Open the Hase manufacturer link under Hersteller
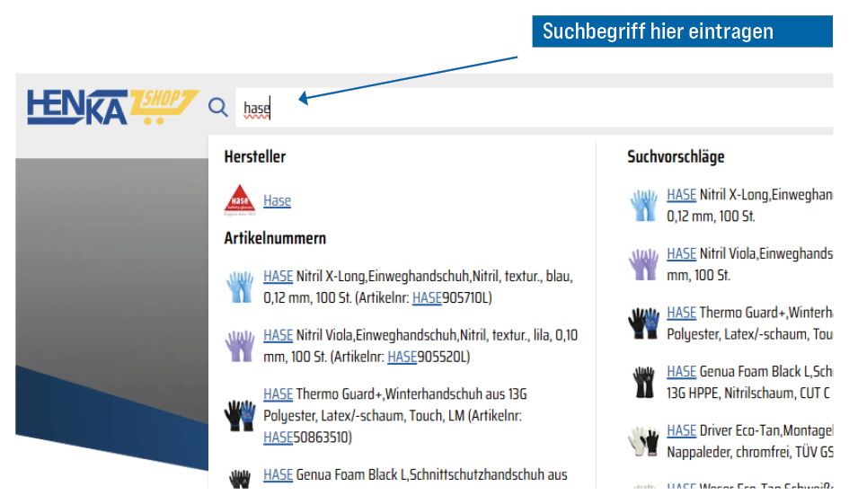849x504 pixels. (x=277, y=200)
